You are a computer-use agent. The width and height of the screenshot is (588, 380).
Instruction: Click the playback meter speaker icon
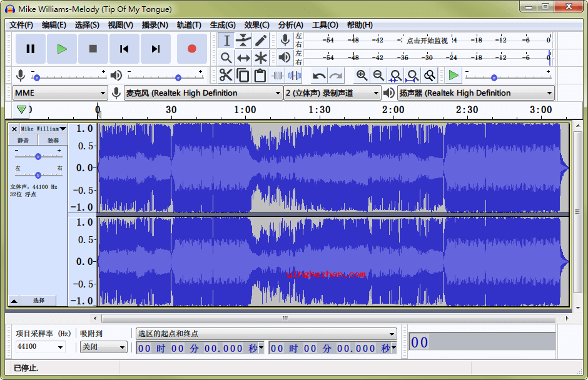click(x=285, y=57)
